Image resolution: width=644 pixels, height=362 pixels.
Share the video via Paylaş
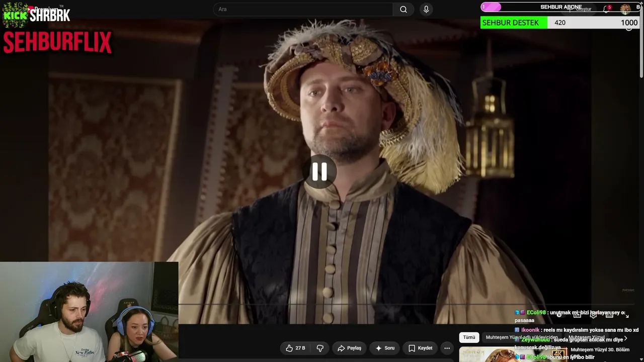coord(349,348)
